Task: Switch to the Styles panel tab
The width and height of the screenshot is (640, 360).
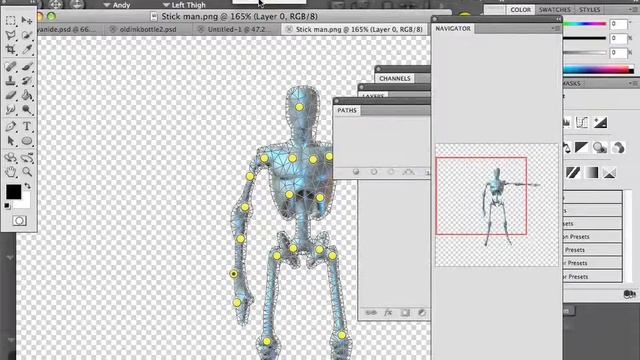Action: (589, 9)
